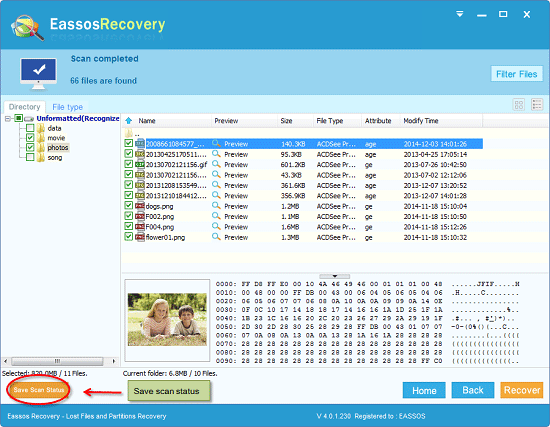Uncheck the 20130702121156.gif checkbox
The height and width of the screenshot is (427, 550).
(x=128, y=164)
